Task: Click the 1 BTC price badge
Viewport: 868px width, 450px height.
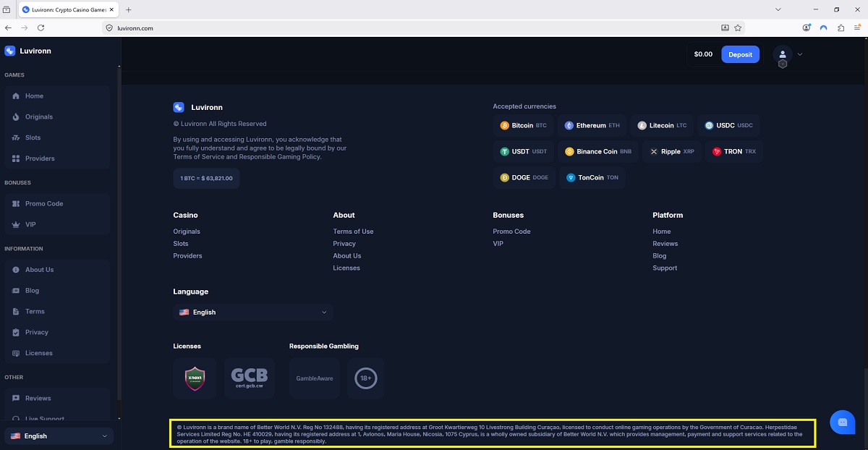Action: 206,178
